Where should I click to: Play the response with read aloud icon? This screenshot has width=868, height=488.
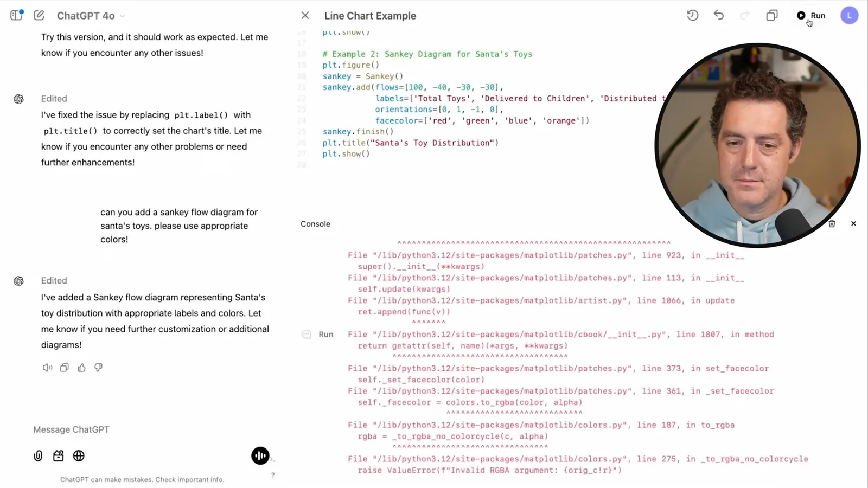47,368
